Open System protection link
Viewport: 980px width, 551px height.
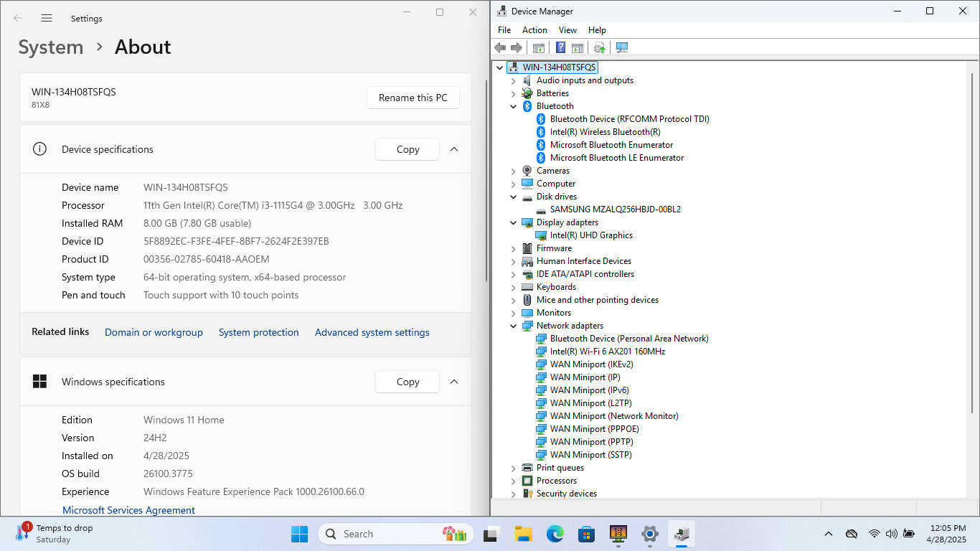[259, 332]
